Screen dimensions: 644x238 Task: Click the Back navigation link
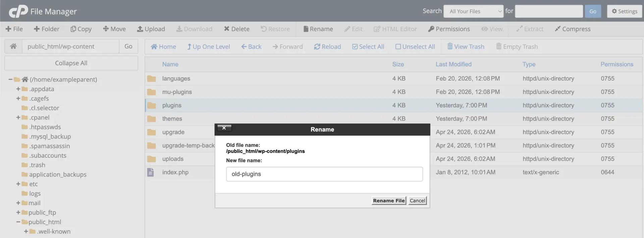[252, 47]
